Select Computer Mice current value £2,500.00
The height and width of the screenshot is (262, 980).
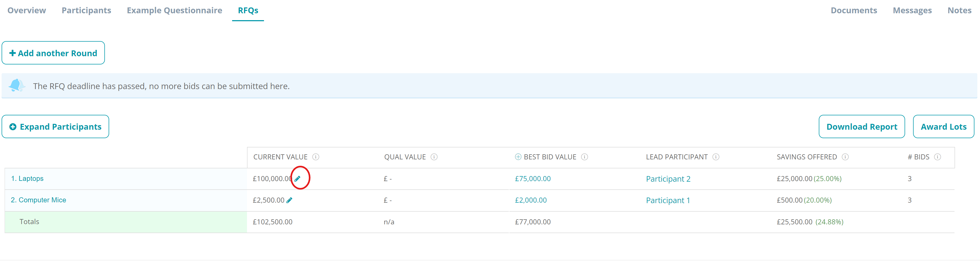[x=269, y=200]
